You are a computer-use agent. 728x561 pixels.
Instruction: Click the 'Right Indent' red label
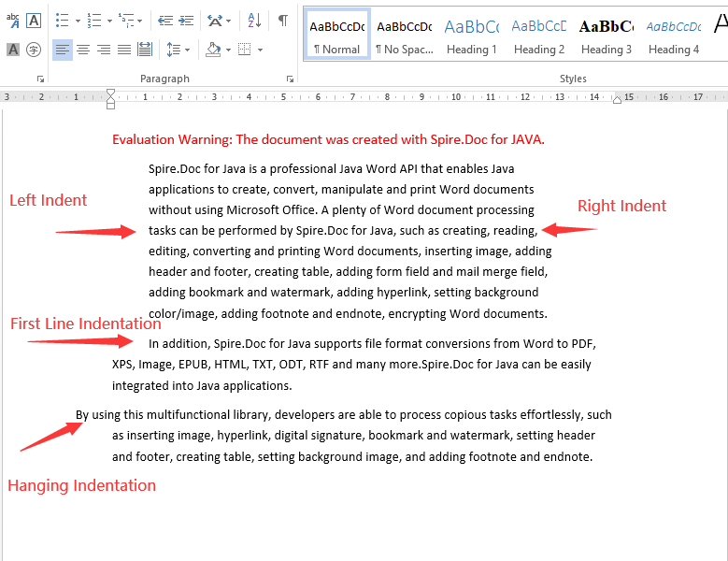(621, 206)
